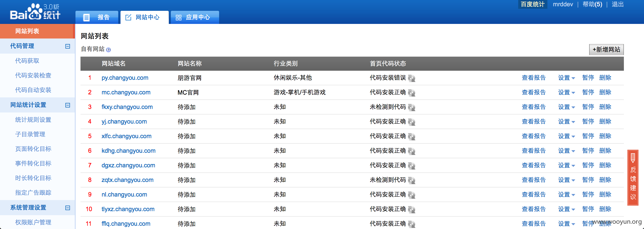Open 代码自动安装 in the sidebar
The image size is (644, 229).
[33, 90]
